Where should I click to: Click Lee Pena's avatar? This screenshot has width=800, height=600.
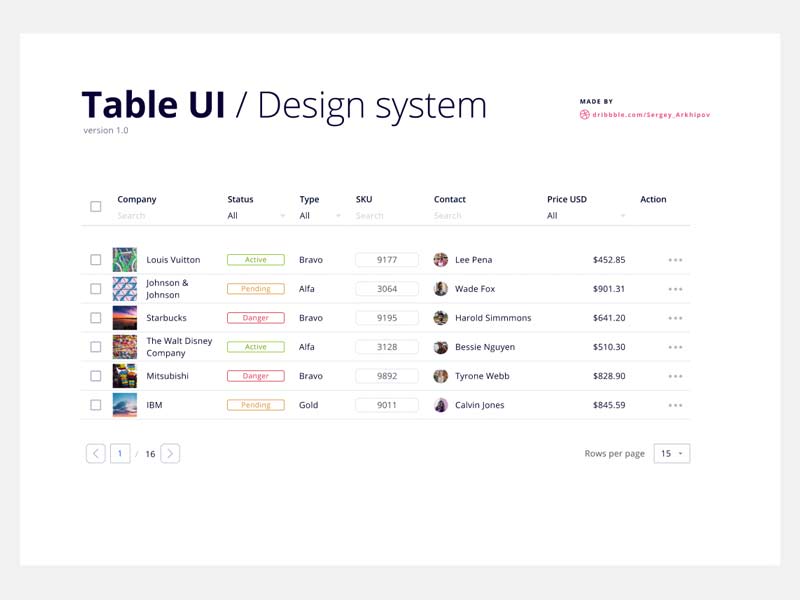(x=441, y=260)
